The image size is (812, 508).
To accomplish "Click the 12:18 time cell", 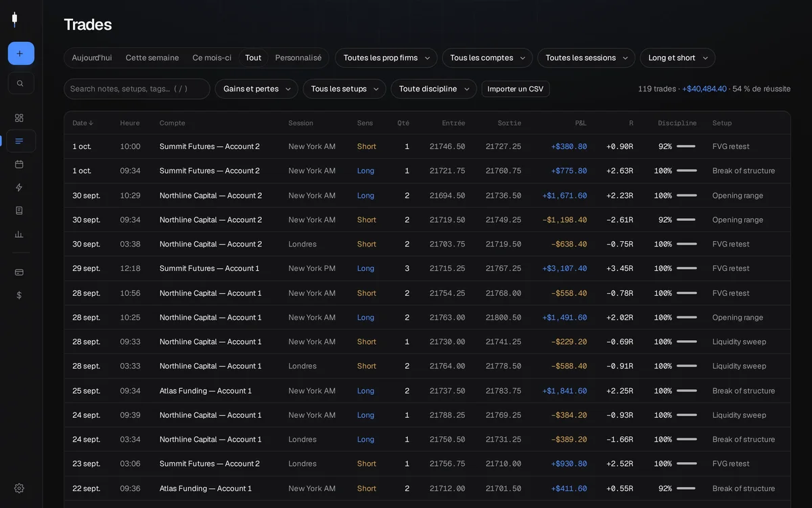I will coord(130,268).
